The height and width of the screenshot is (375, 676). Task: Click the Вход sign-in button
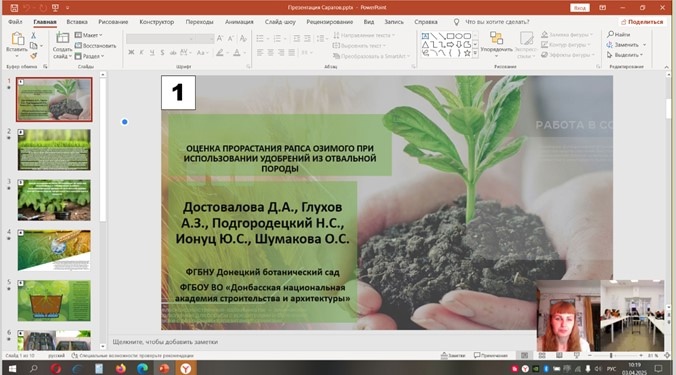pyautogui.click(x=579, y=8)
